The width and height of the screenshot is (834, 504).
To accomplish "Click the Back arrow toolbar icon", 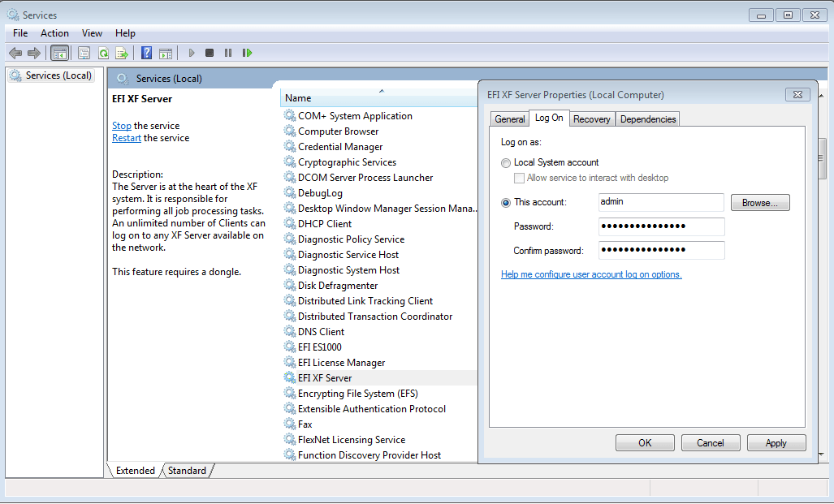I will 15,53.
